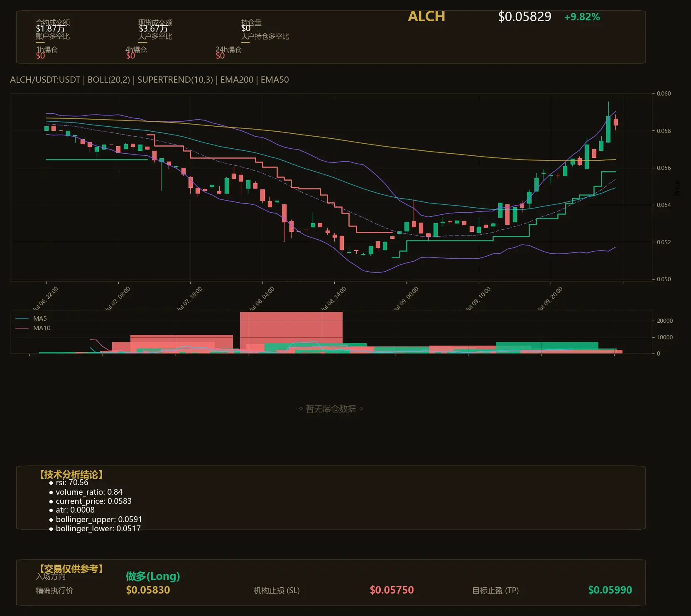Click the atr: 0.0008 line
This screenshot has width=691, height=616.
(71, 510)
